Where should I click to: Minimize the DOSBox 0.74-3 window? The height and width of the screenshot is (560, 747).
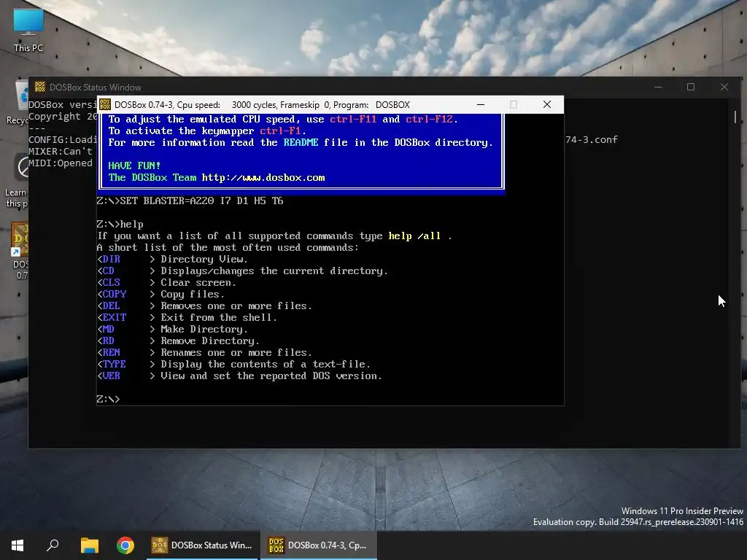click(481, 105)
